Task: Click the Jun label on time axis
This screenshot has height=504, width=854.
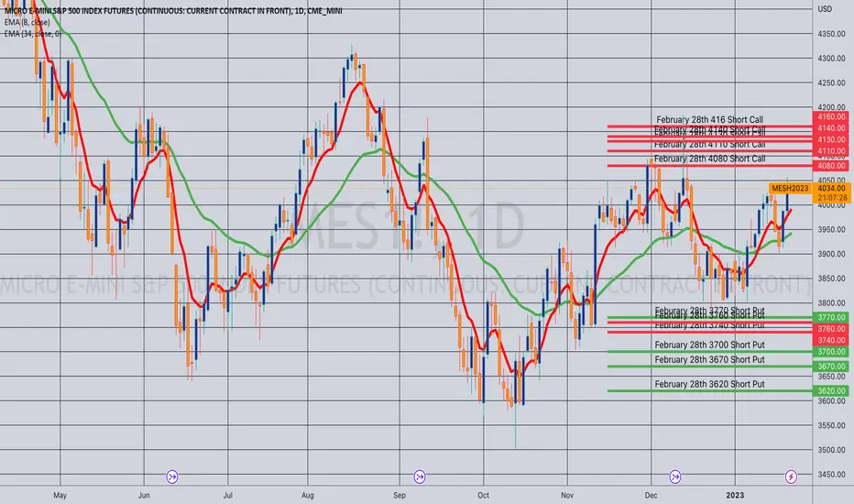Action: point(144,495)
